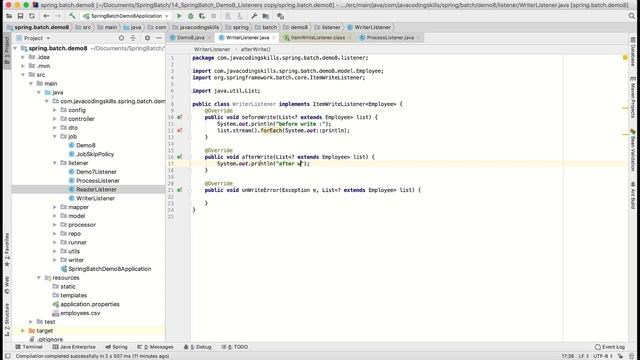Screen dimensions: 640x360
Task: Click the afterWrite() breadcrumb in editor
Action: pyautogui.click(x=256, y=49)
